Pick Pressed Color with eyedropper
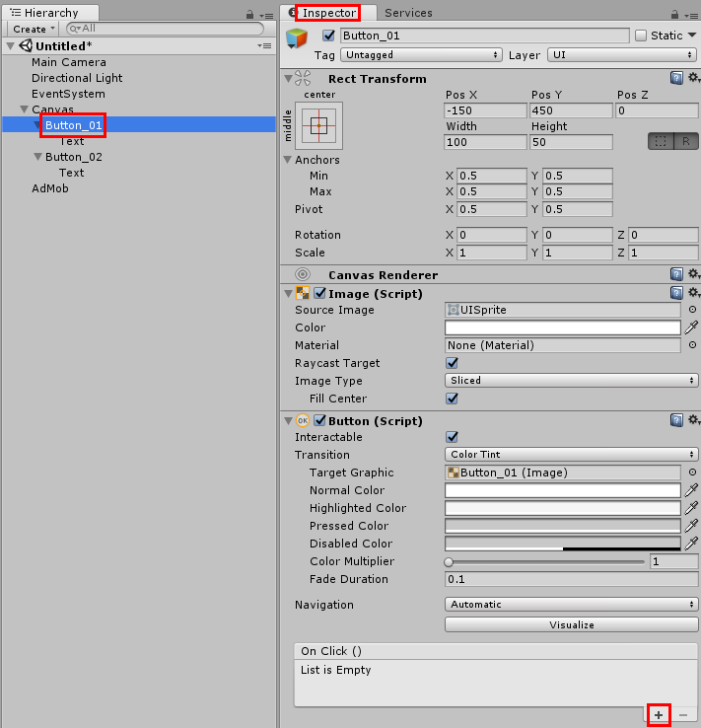The height and width of the screenshot is (728, 701). coord(691,526)
